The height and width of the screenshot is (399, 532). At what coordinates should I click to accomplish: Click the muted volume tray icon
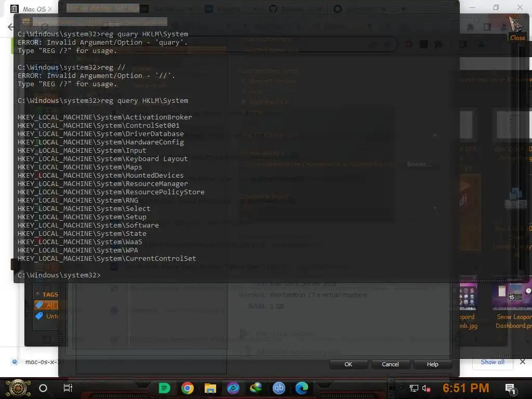426,389
